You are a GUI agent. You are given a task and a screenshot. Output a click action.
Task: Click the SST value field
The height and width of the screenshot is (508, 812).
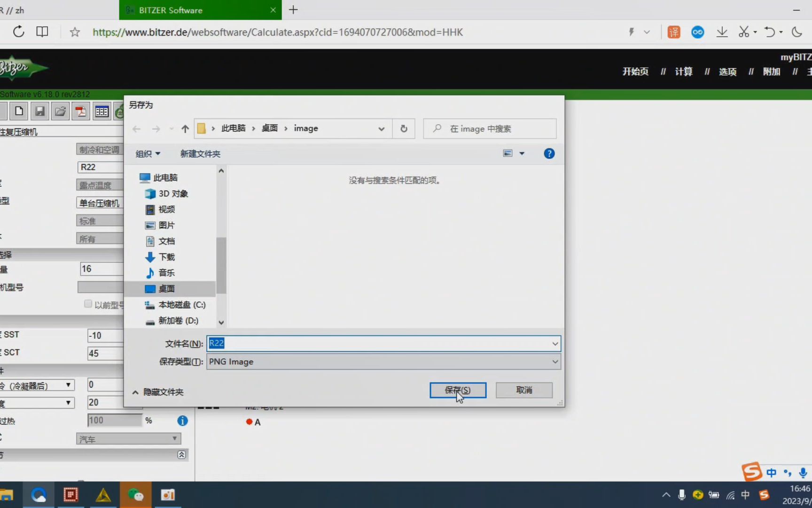pos(106,335)
